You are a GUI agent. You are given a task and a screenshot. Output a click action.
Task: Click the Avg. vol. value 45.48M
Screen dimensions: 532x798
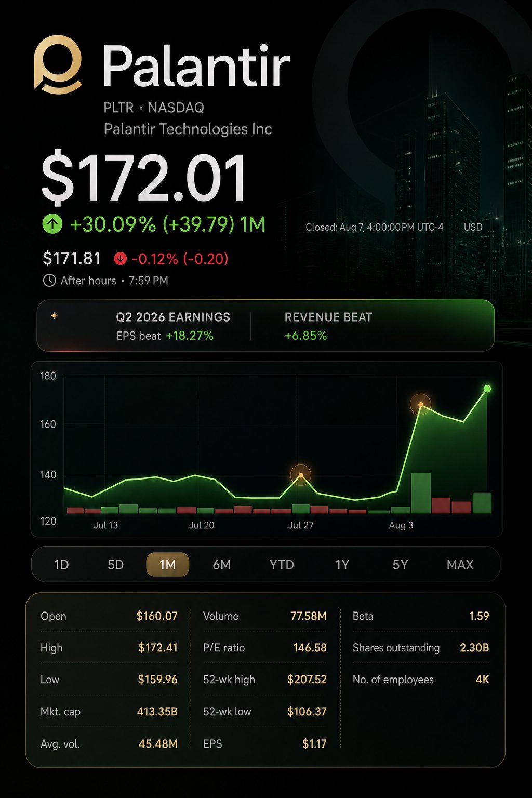pyautogui.click(x=158, y=744)
